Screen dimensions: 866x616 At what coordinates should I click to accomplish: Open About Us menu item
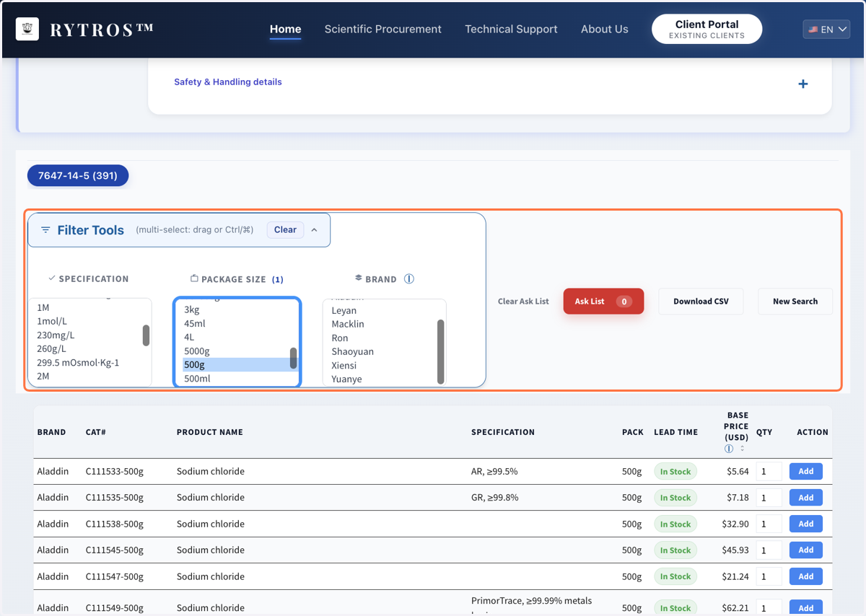[605, 30]
